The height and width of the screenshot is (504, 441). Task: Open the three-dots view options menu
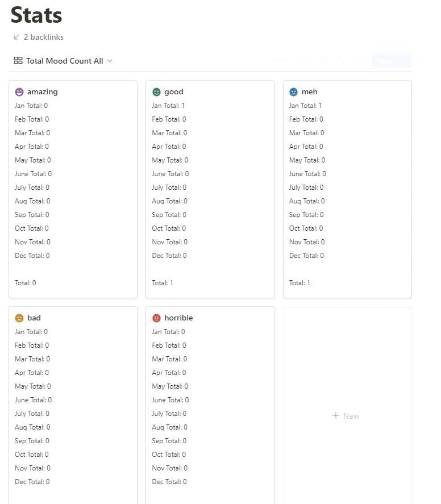click(x=359, y=60)
